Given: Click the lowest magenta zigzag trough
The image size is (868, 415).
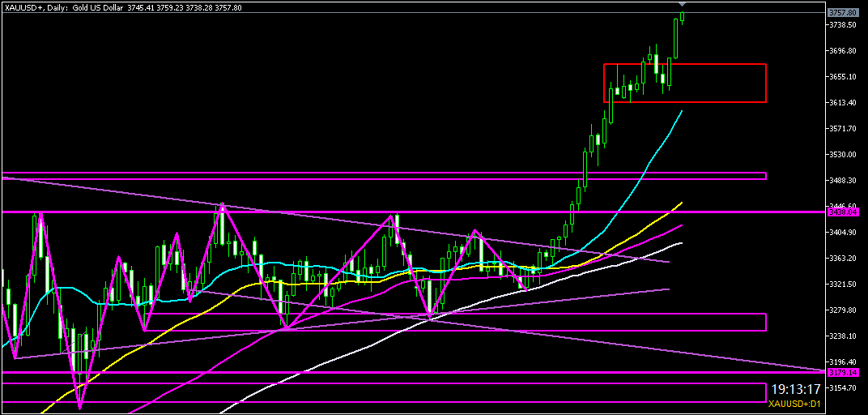Looking at the screenshot, I should (x=80, y=408).
